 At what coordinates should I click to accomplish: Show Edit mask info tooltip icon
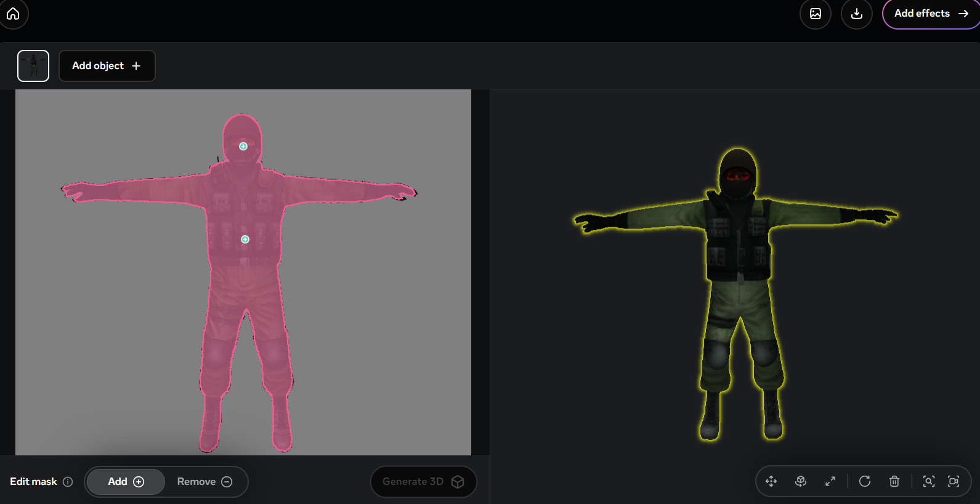click(x=68, y=482)
